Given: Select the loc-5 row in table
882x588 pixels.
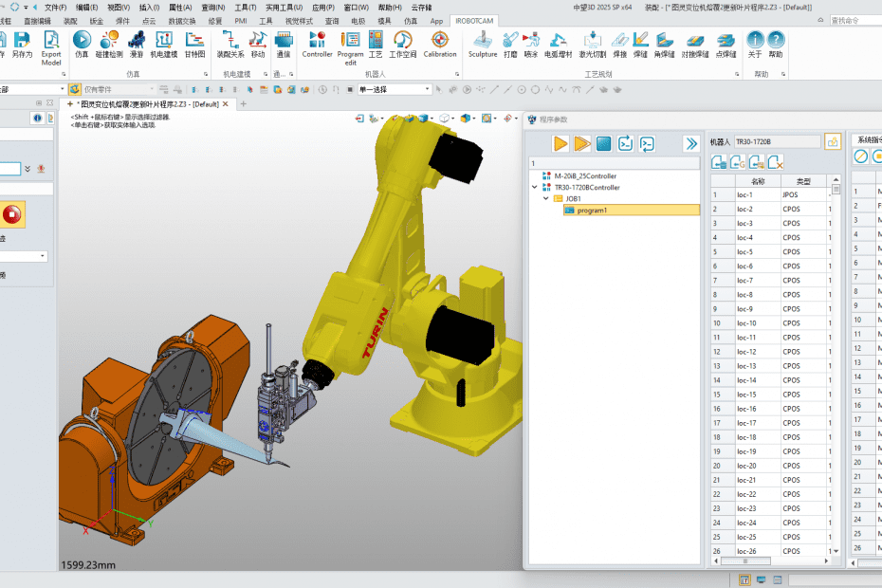Looking at the screenshot, I should (x=745, y=252).
